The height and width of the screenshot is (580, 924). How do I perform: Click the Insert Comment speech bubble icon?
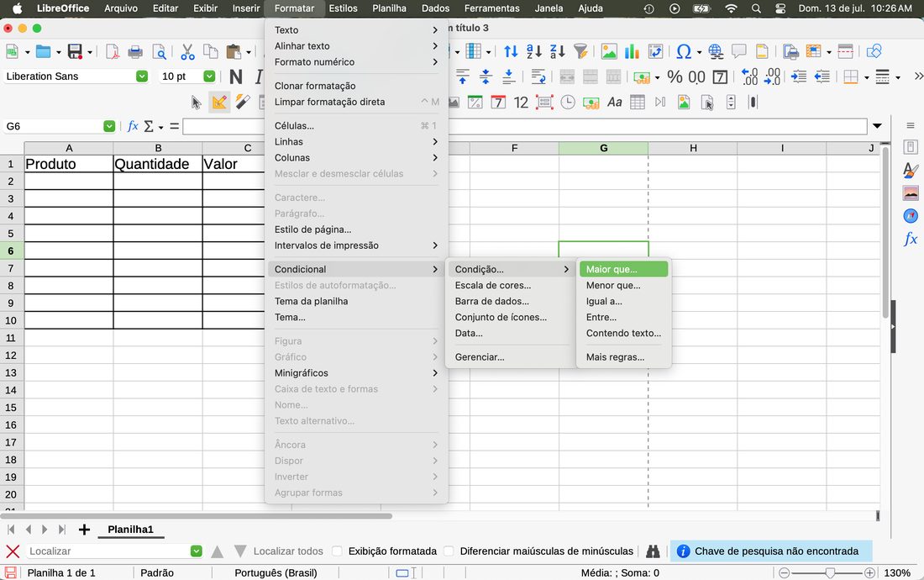[x=739, y=52]
